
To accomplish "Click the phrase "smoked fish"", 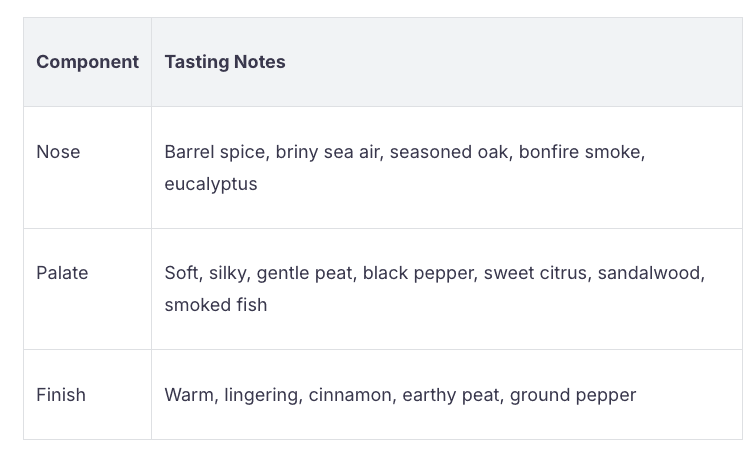I will coord(216,305).
